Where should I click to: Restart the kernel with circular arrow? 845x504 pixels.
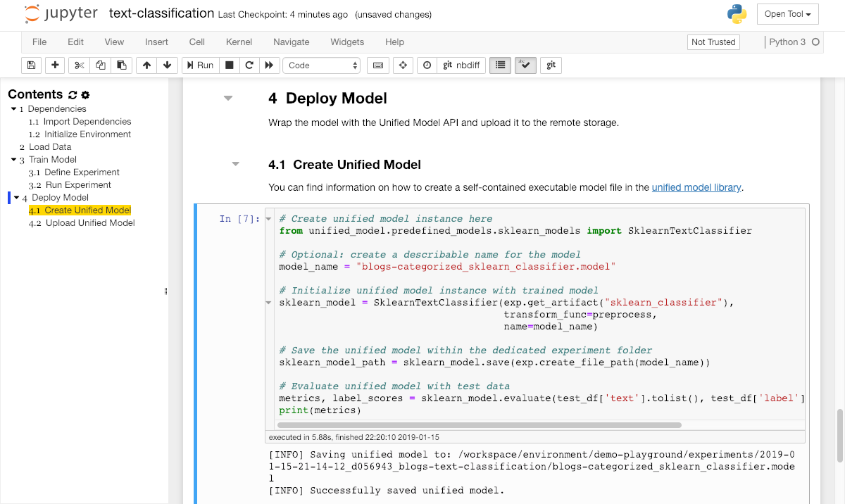(249, 65)
